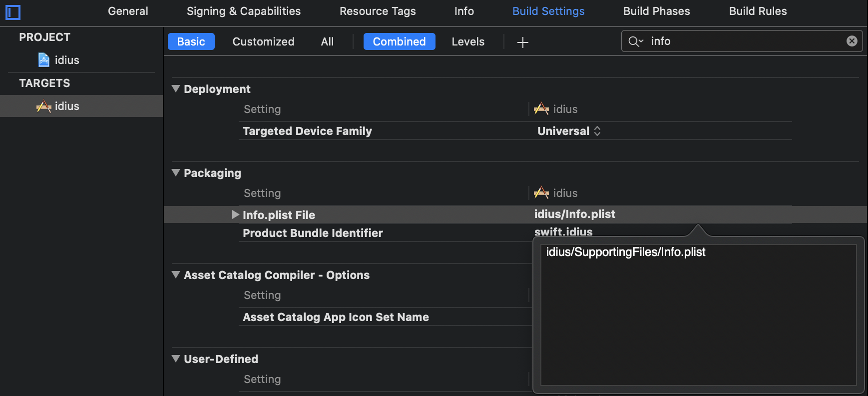Switch filter to Customized settings

pyautogui.click(x=263, y=41)
